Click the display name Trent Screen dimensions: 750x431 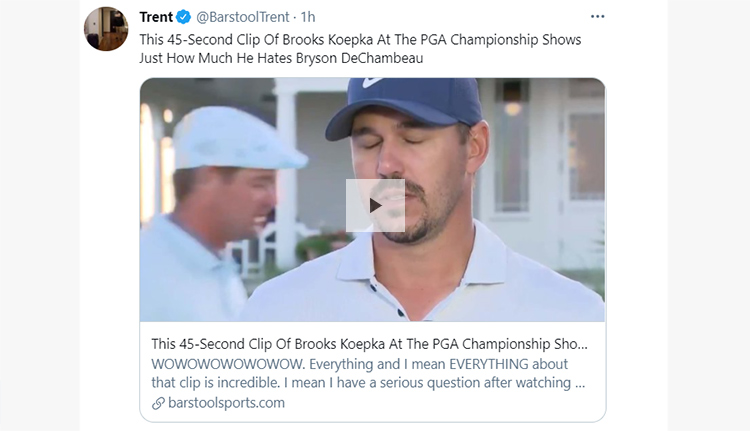pos(156,17)
